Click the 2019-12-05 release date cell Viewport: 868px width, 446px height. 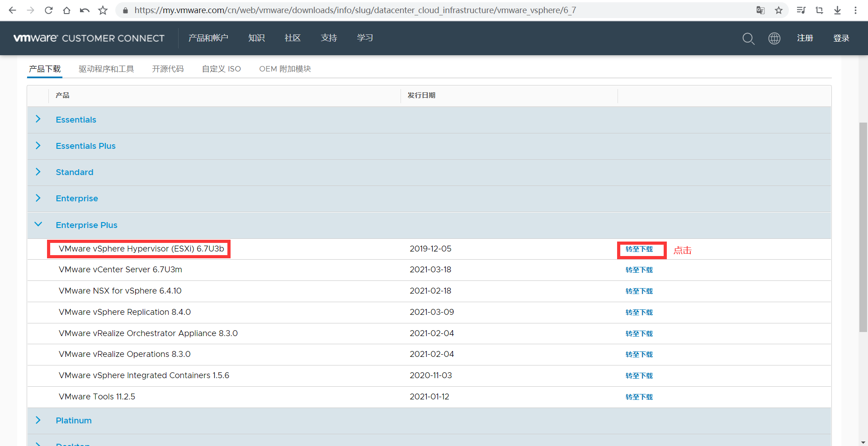[x=430, y=249]
